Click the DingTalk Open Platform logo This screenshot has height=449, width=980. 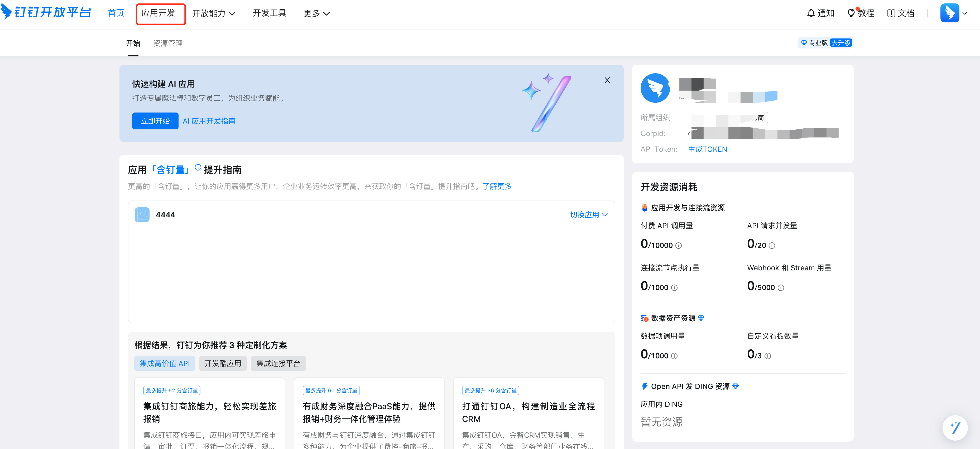point(46,12)
